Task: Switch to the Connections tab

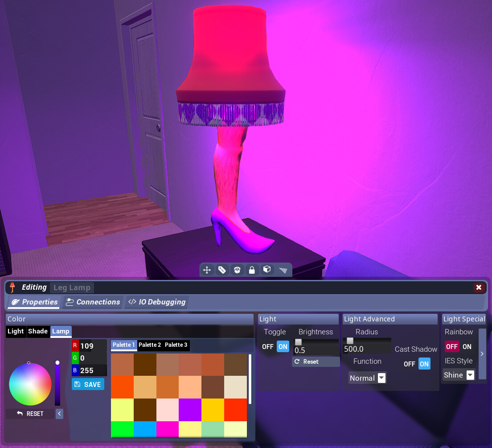Action: click(93, 302)
